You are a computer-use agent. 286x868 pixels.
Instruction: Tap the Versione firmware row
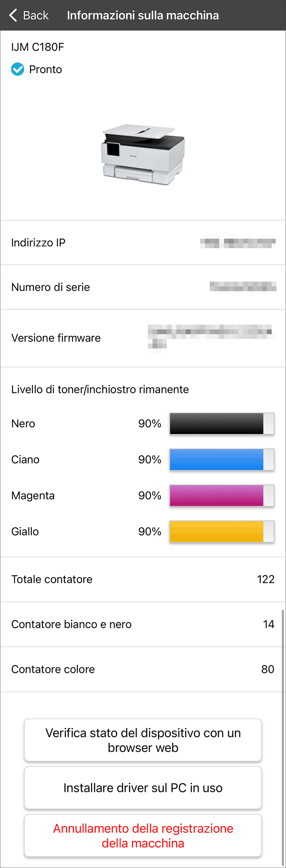tap(143, 338)
